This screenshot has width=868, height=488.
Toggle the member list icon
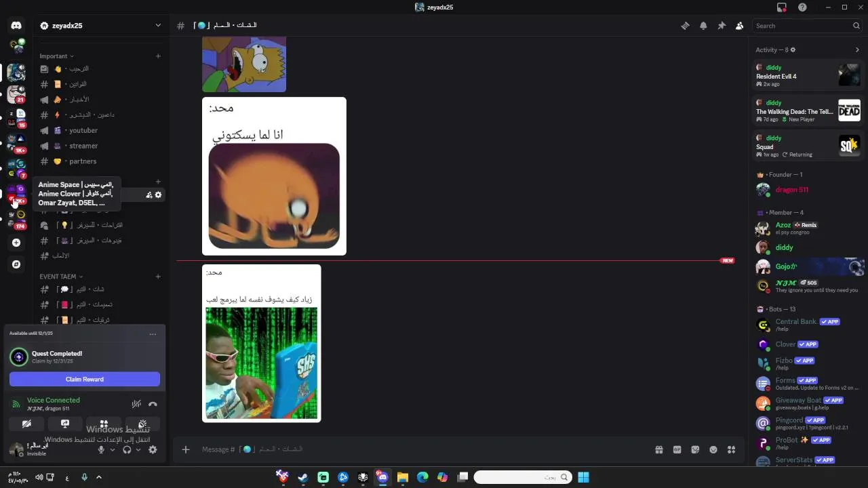coord(739,26)
